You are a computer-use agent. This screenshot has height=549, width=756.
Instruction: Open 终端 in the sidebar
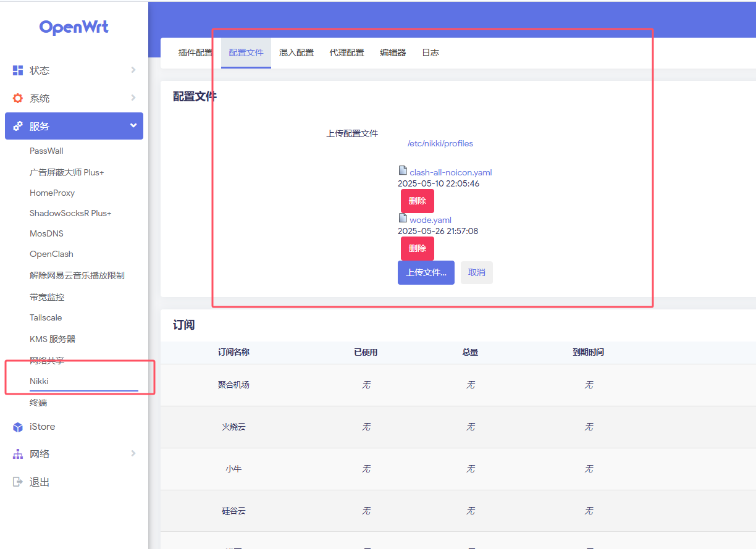click(38, 403)
